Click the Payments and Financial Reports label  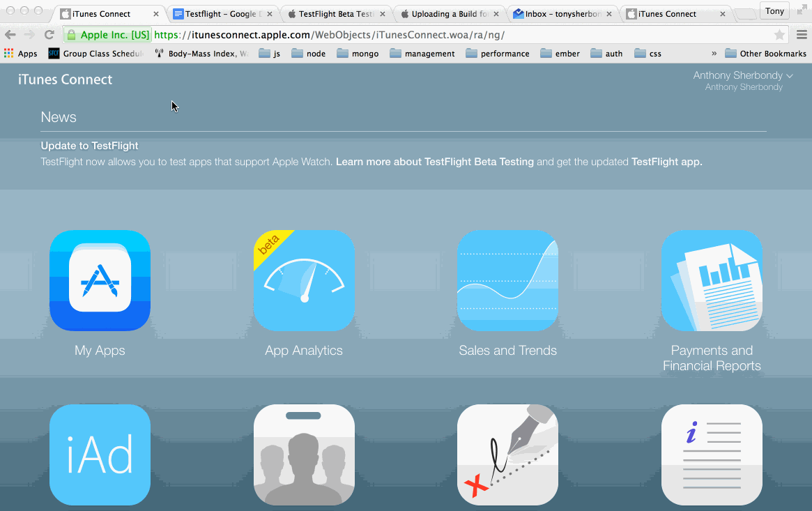pyautogui.click(x=712, y=358)
